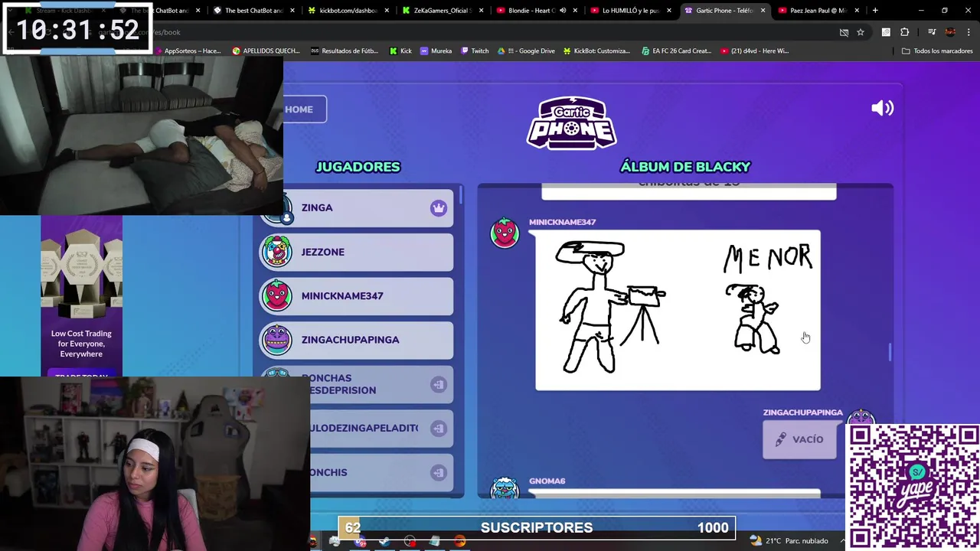Select player MINICKNAME347 in the players list
980x551 pixels.
click(x=356, y=296)
